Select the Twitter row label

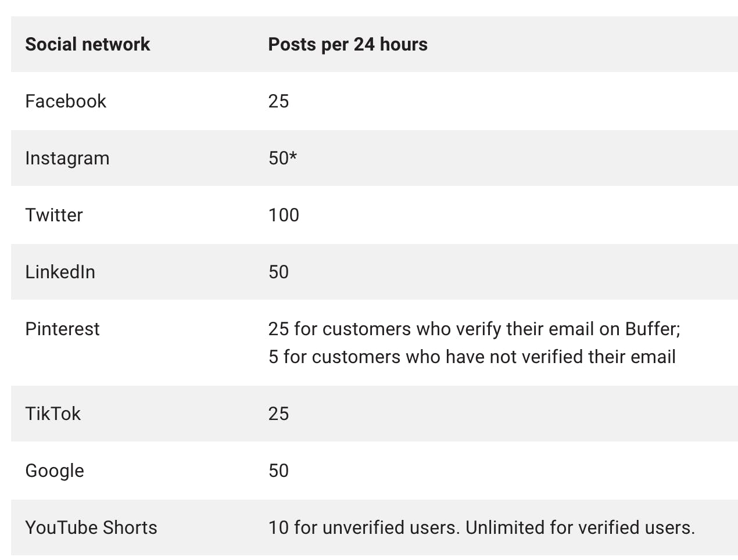click(x=54, y=215)
